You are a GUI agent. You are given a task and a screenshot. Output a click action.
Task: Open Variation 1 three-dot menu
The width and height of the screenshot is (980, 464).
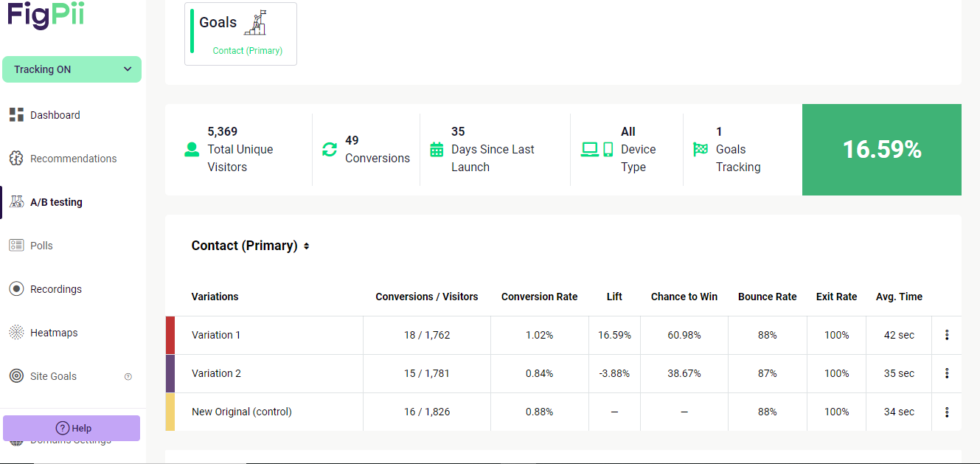point(947,335)
